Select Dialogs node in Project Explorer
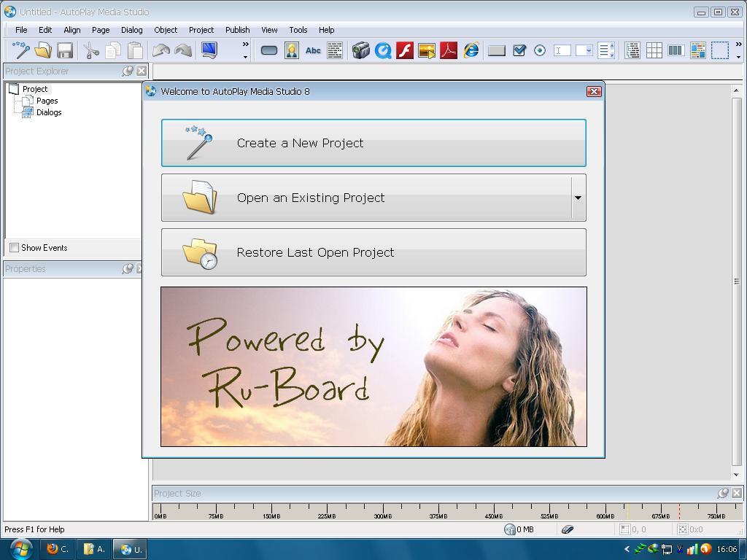This screenshot has height=560, width=747. (x=49, y=112)
